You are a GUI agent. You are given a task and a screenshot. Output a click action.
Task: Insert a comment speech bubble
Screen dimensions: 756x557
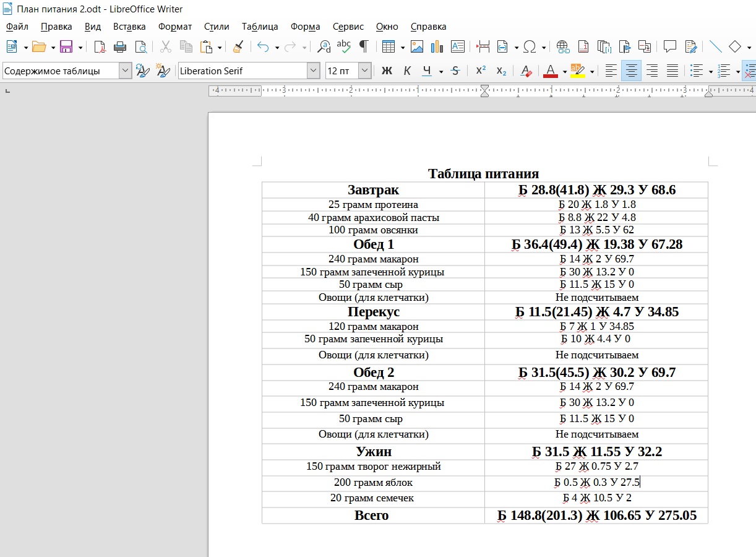(x=669, y=46)
